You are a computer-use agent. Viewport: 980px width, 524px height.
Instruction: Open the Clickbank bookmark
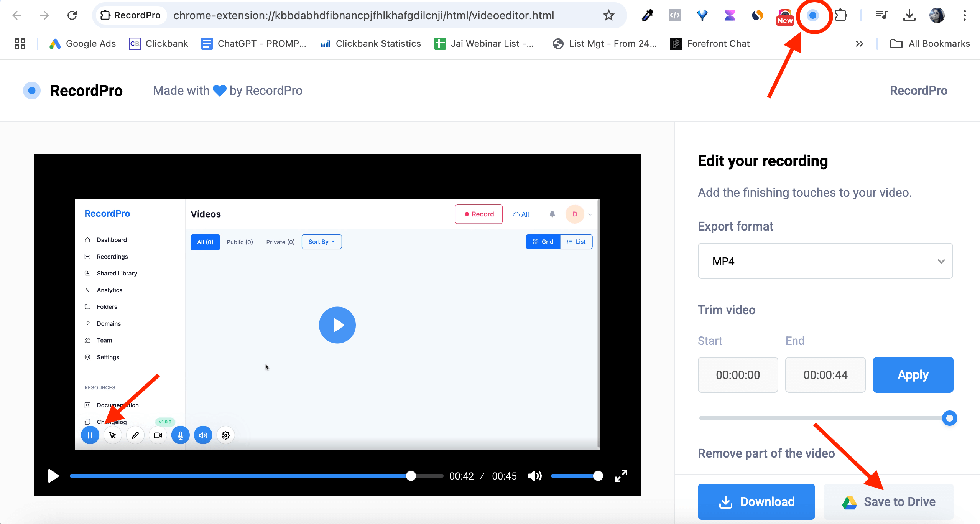158,44
